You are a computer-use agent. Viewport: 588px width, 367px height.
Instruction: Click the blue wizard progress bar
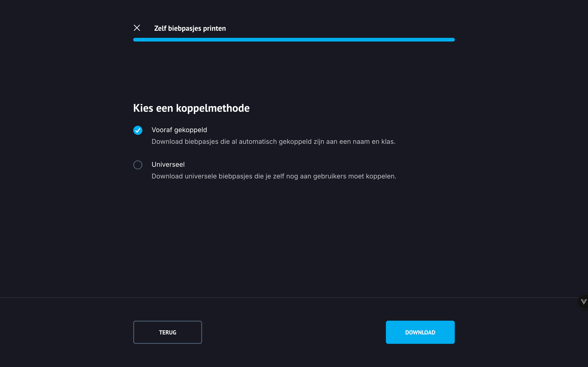(x=294, y=39)
